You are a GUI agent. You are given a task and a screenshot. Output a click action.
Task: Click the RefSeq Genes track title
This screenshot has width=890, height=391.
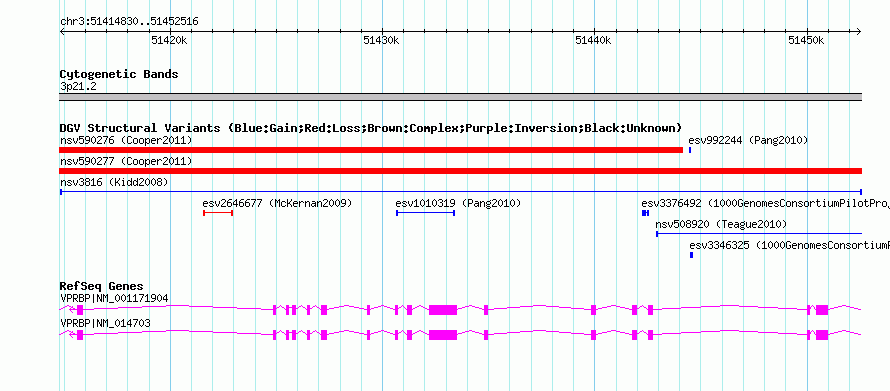pos(101,286)
